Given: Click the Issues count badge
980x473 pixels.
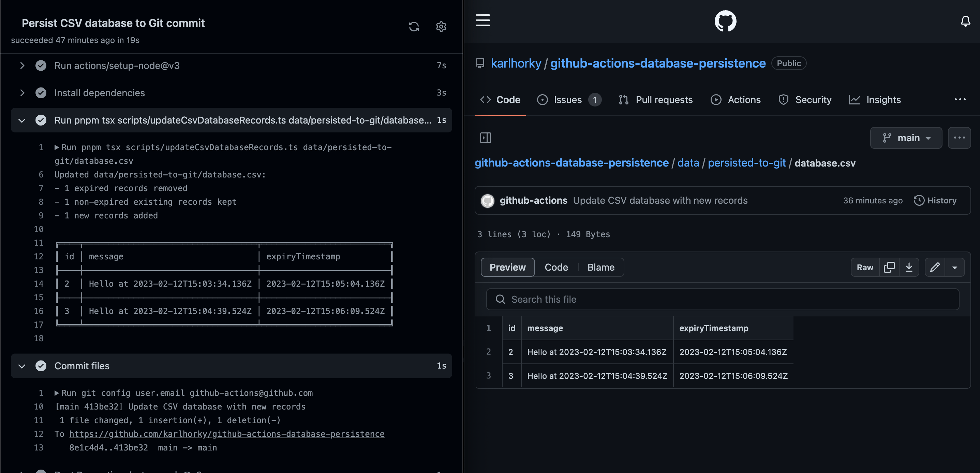Looking at the screenshot, I should point(595,100).
